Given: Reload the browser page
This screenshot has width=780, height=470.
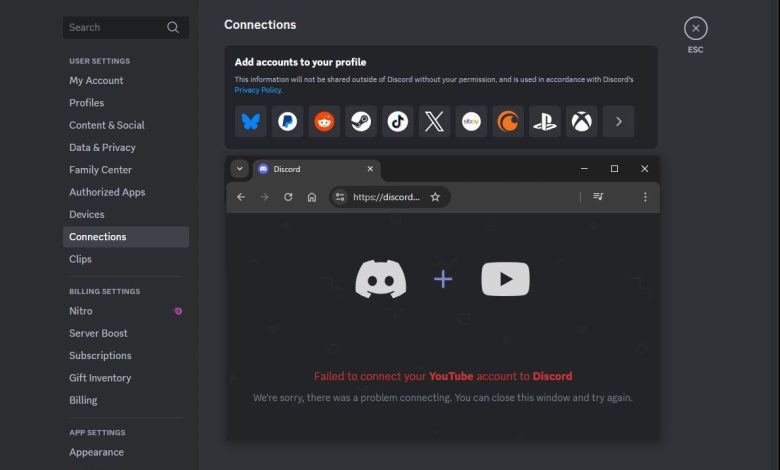Looking at the screenshot, I should [x=288, y=197].
